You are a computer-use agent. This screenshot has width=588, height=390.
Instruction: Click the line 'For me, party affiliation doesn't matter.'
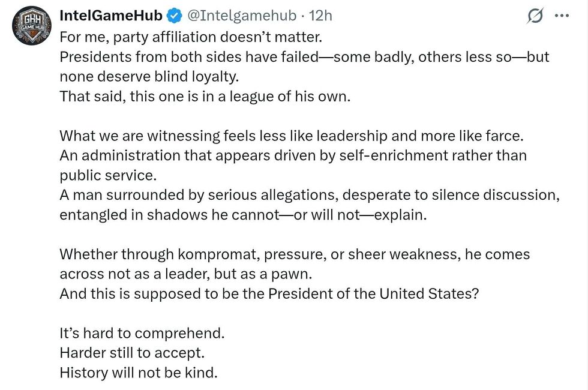pos(191,37)
